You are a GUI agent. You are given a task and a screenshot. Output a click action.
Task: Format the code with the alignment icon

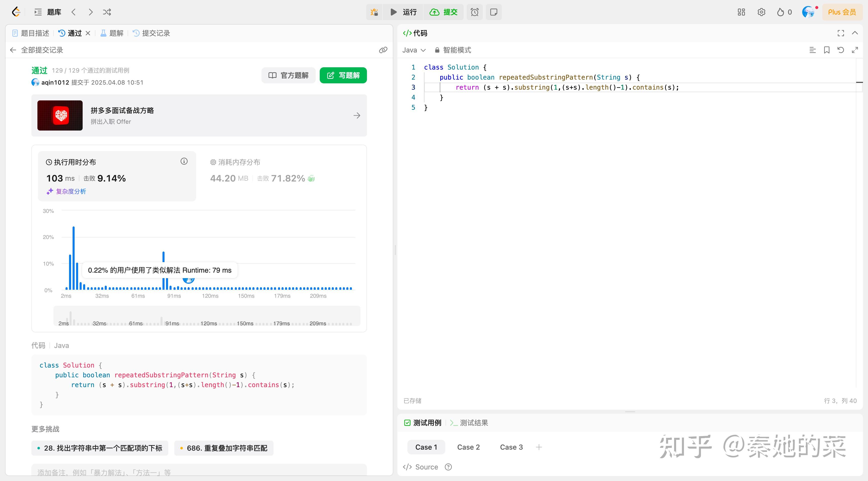813,50
